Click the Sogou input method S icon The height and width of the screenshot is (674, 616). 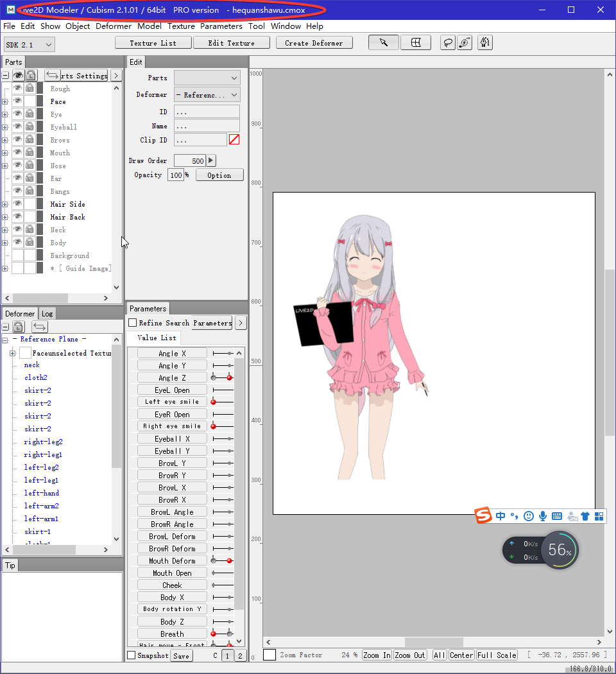pyautogui.click(x=483, y=515)
